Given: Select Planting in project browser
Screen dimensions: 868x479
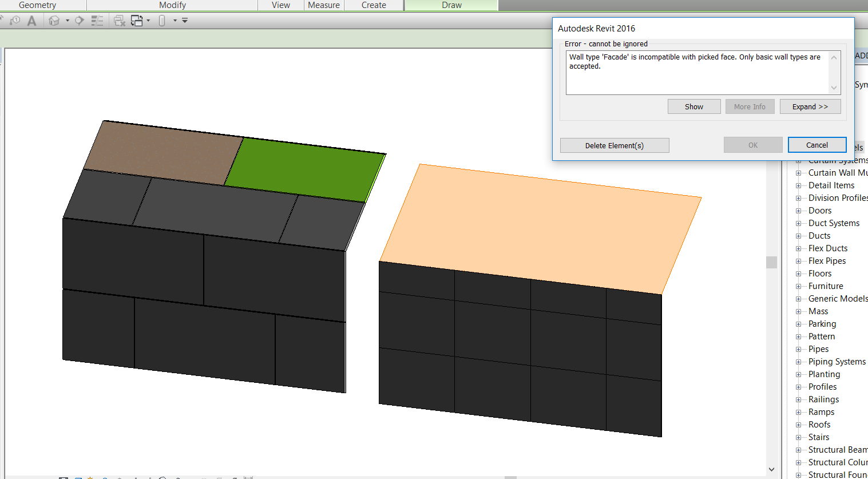Looking at the screenshot, I should 825,374.
